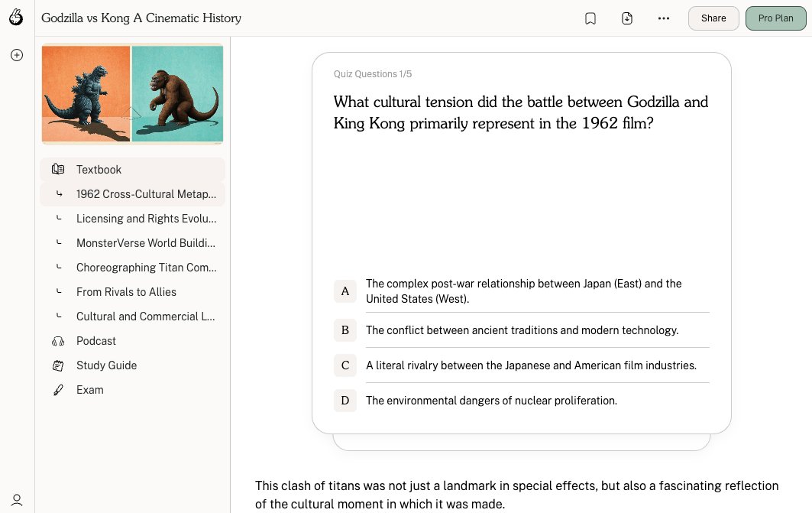Open the Textbook section
Image resolution: width=812 pixels, height=513 pixels.
click(133, 170)
